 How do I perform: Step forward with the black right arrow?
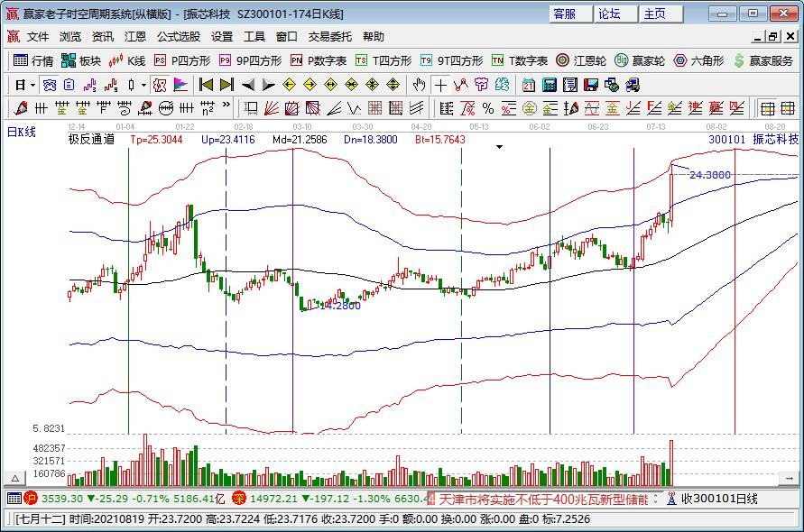click(x=268, y=85)
